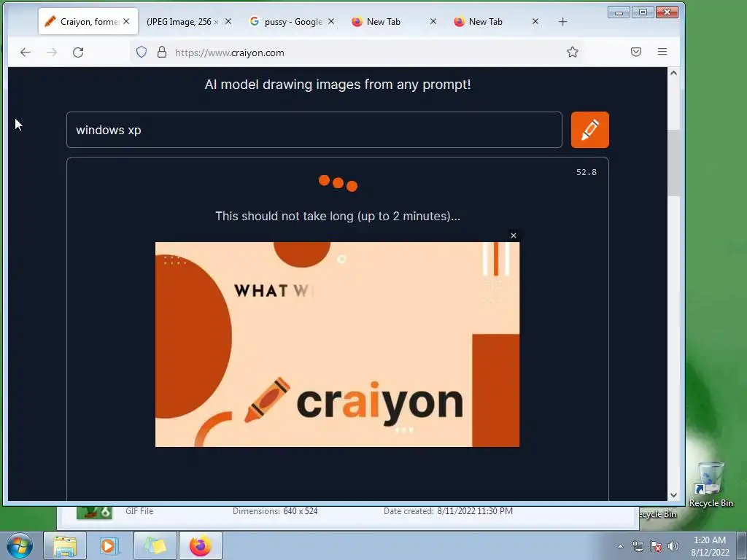The height and width of the screenshot is (560, 747).
Task: Bookmark this page with the star icon
Action: tap(573, 52)
